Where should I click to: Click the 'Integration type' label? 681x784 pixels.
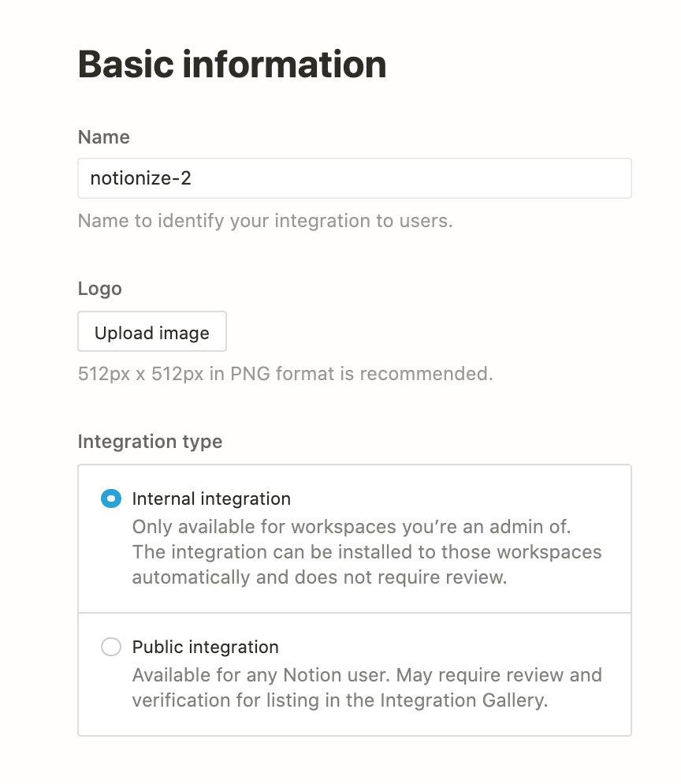point(150,442)
